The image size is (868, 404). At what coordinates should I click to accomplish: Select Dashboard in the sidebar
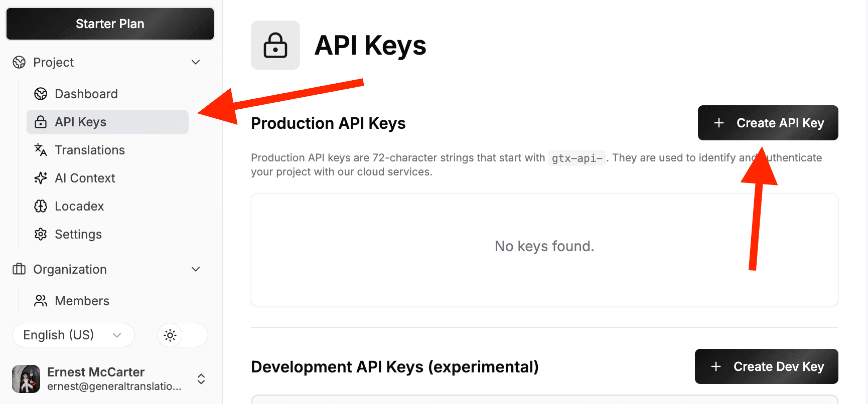click(86, 94)
